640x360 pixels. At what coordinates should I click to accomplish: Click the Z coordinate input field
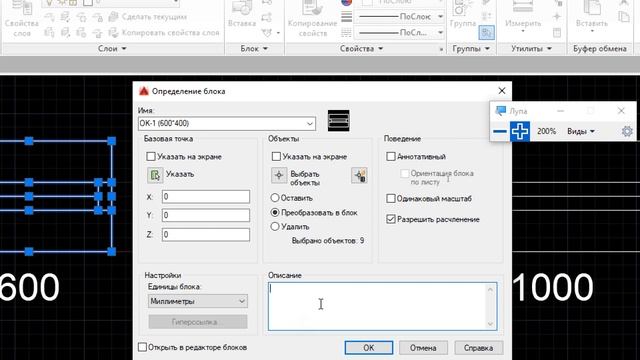coord(206,235)
